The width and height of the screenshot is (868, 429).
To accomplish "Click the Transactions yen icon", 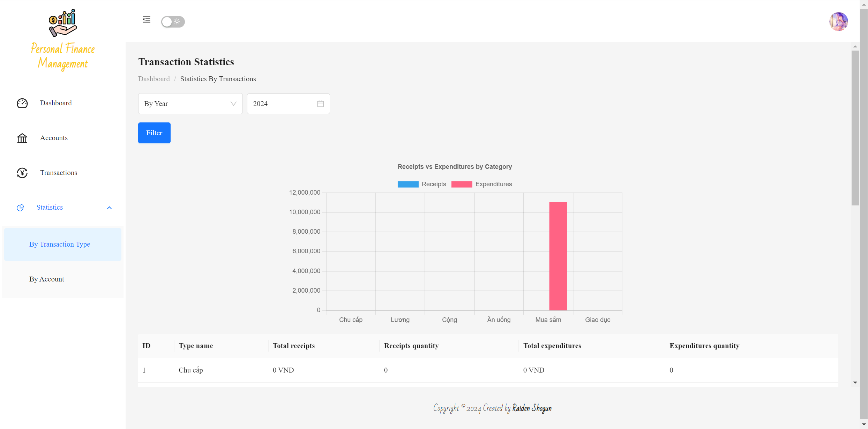I will (x=22, y=173).
